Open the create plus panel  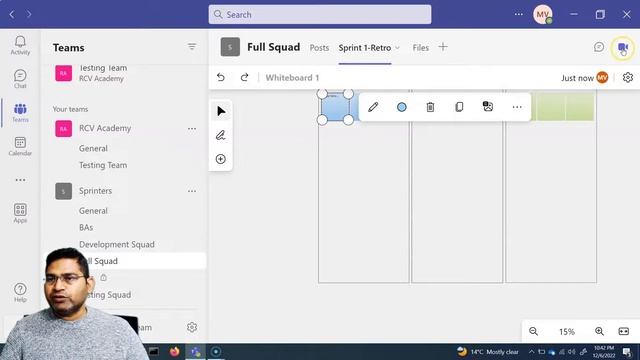(221, 159)
